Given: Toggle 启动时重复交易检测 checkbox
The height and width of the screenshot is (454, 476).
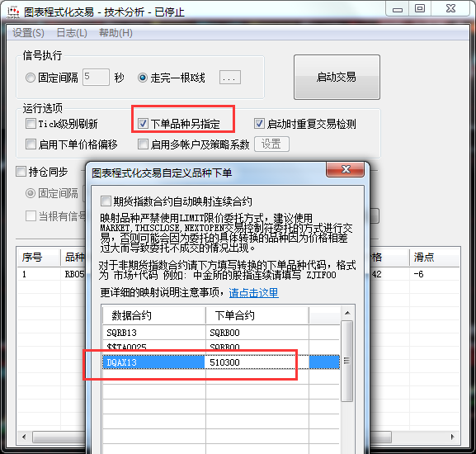Looking at the screenshot, I should [x=259, y=124].
